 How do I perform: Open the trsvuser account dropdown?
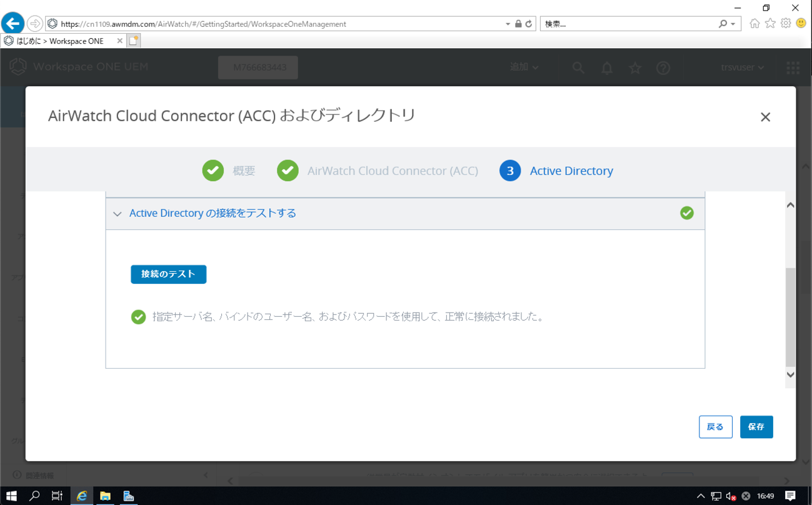743,67
